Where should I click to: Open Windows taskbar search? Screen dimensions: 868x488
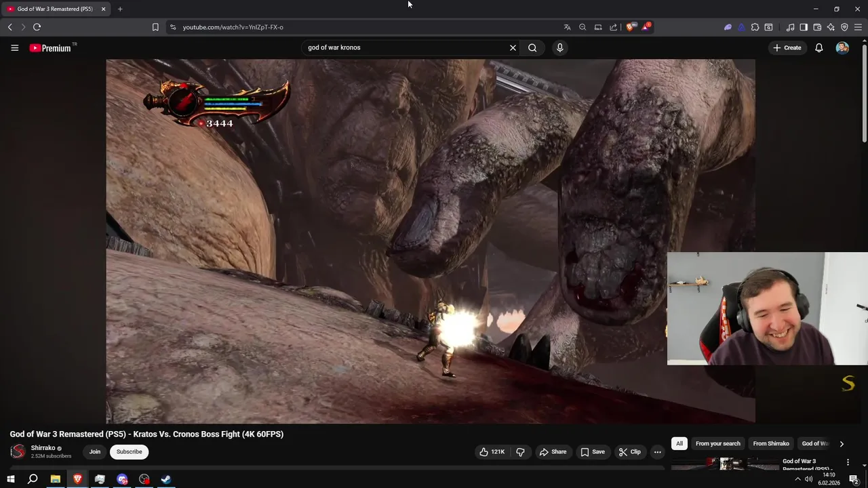[x=33, y=479]
